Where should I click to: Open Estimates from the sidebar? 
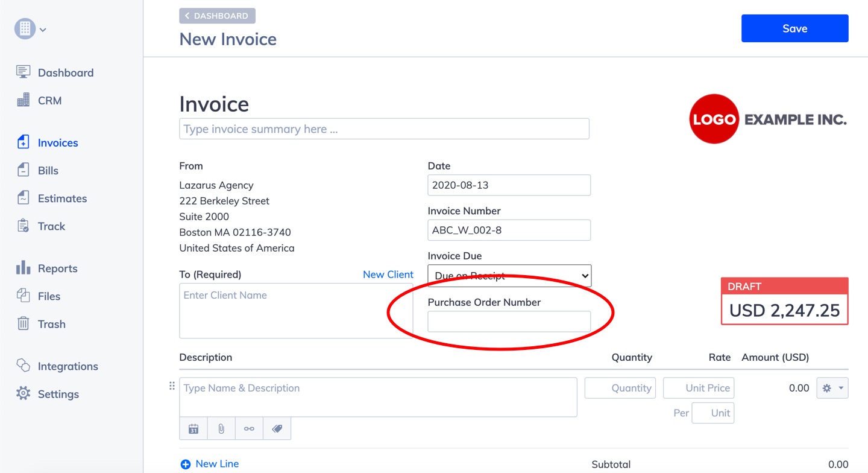click(62, 198)
